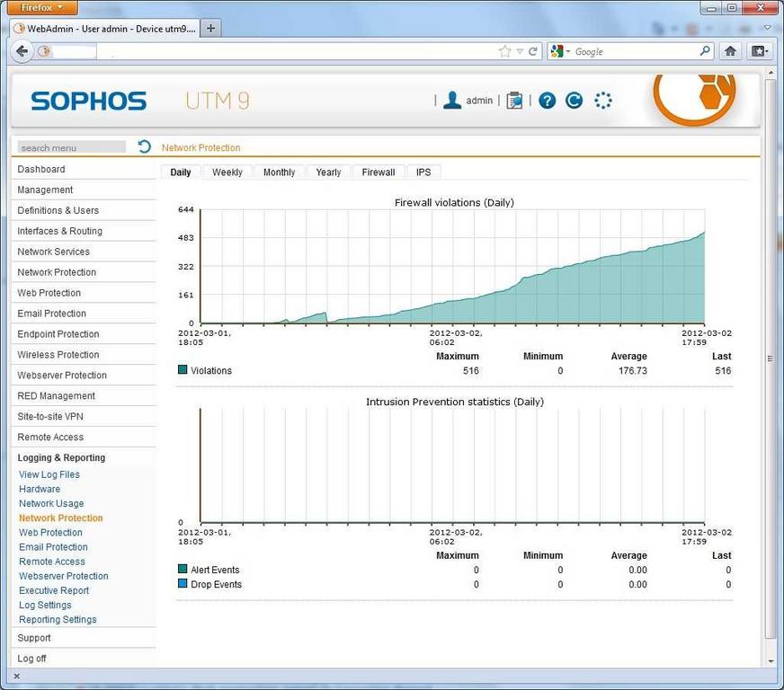Open the Reporting Settings link

[58, 620]
